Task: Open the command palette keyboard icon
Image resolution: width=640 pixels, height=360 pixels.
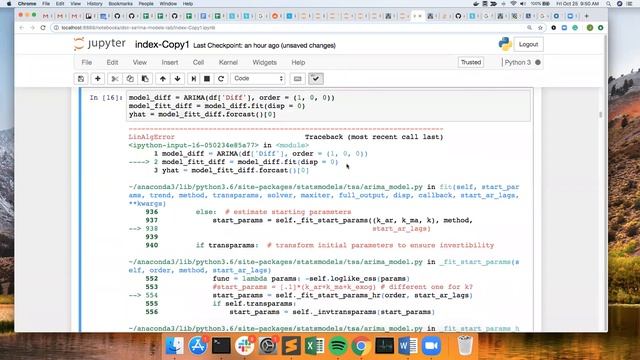Action: (x=298, y=79)
